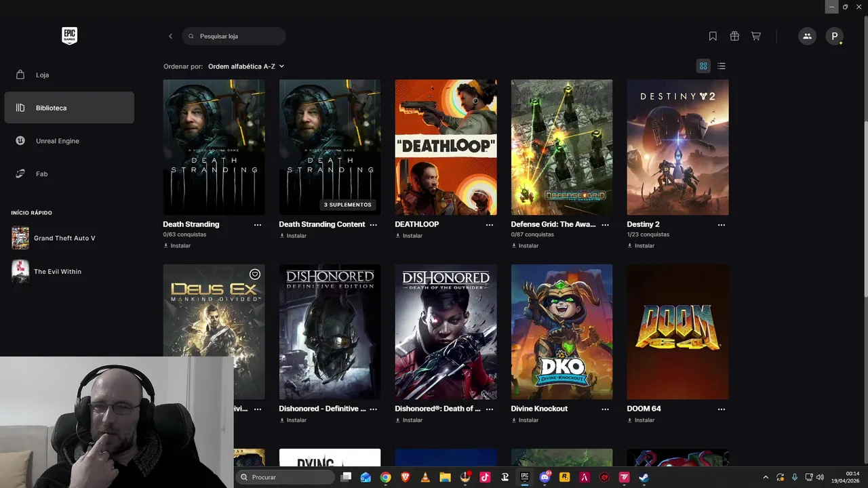Open Task View in the taskbar

coord(346,477)
